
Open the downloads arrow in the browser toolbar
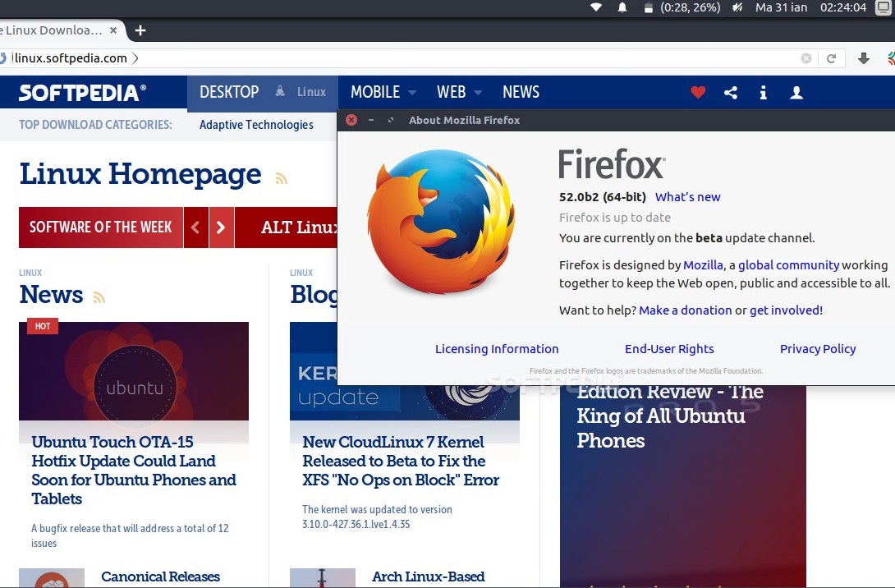(864, 58)
